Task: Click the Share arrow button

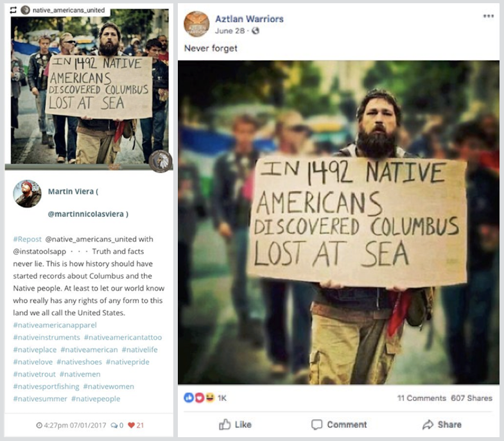Action: click(x=442, y=424)
